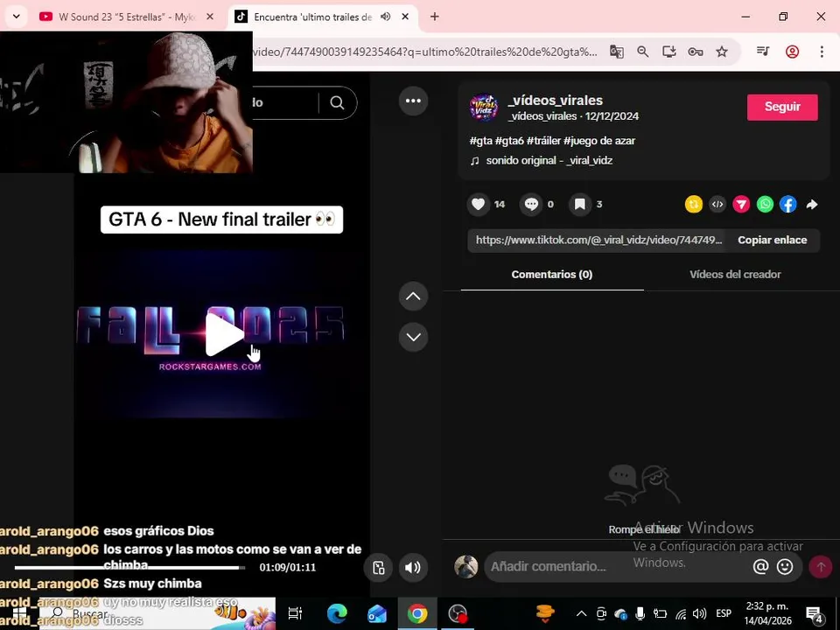
Task: Toggle the auto-scroll icon beside volume
Action: point(378,567)
